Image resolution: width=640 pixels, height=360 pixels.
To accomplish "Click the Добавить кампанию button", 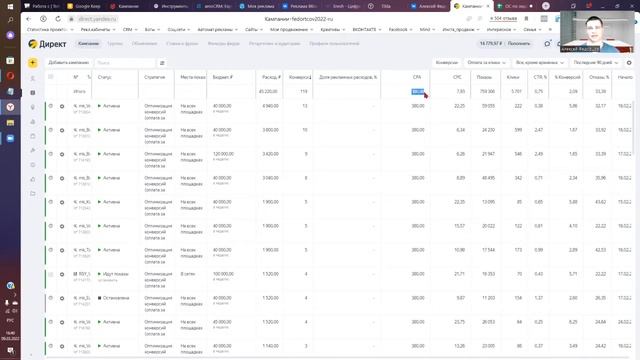I will 68,62.
